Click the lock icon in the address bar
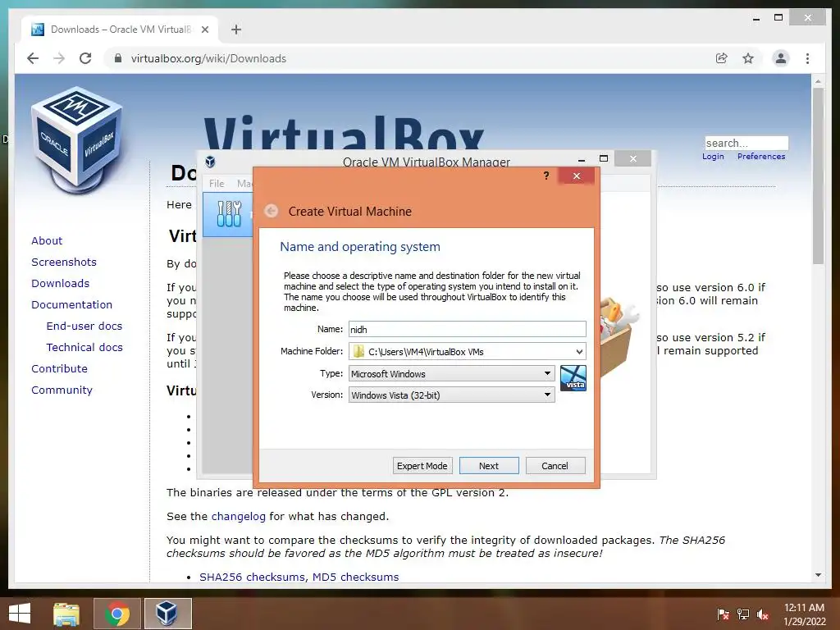 click(118, 58)
